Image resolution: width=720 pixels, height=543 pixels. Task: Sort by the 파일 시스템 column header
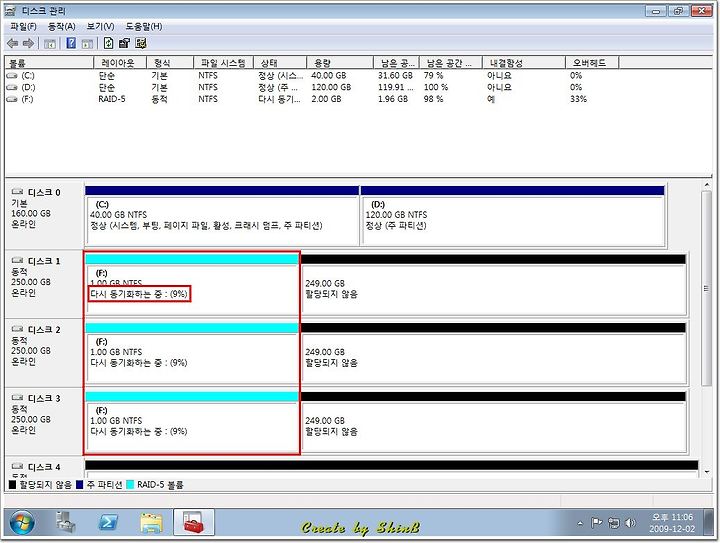click(223, 63)
